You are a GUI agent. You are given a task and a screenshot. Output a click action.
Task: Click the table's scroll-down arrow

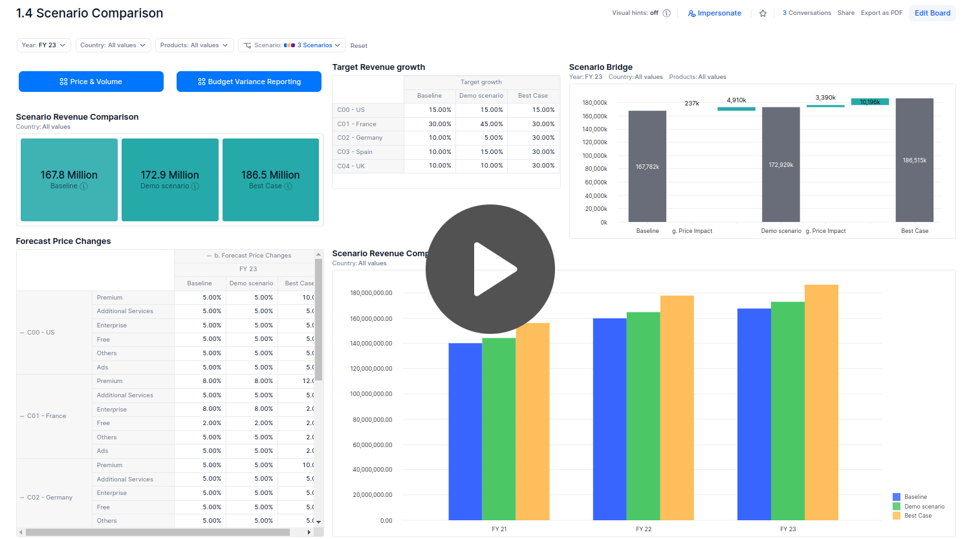(x=318, y=522)
